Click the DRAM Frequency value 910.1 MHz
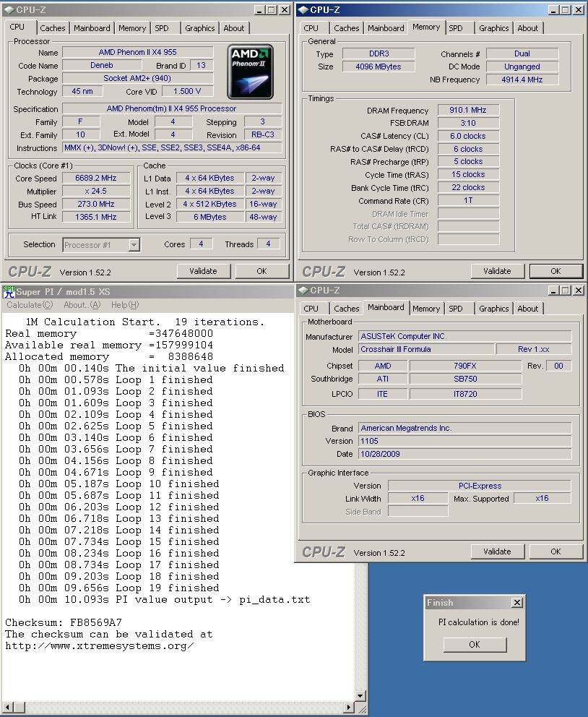Image resolution: width=588 pixels, height=717 pixels. (x=468, y=110)
